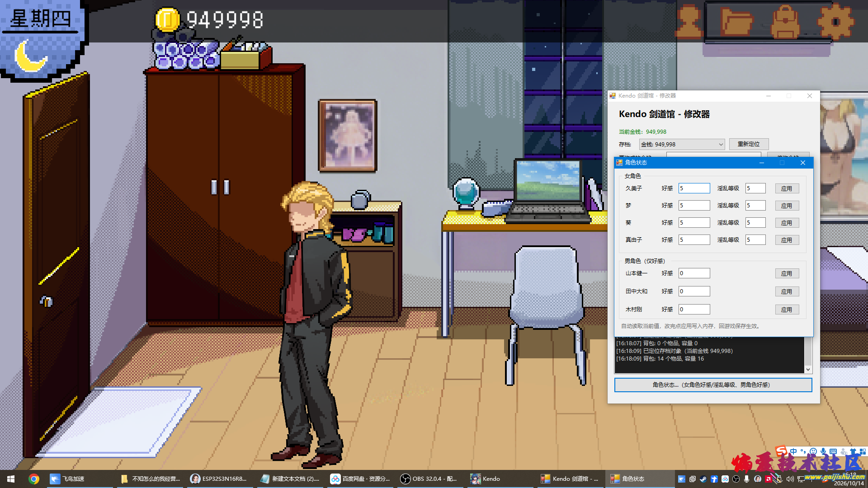Launch Chrome from the taskbar
This screenshot has width=868, height=488.
tap(34, 479)
